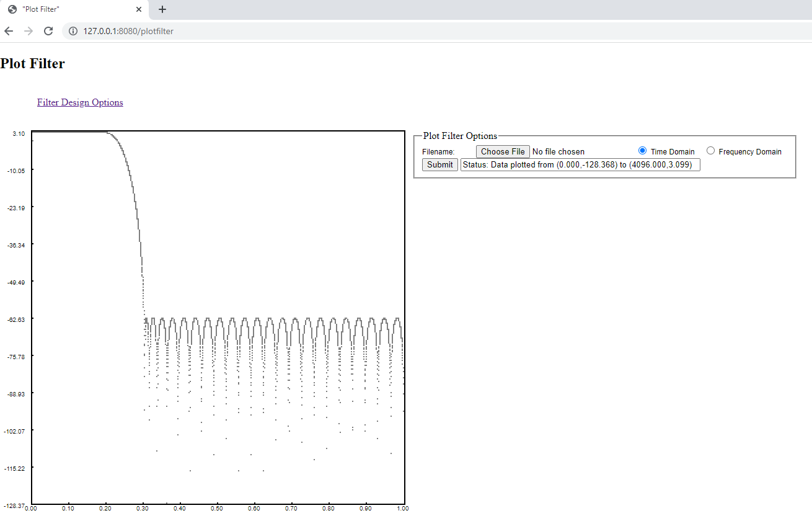This screenshot has width=812, height=526.
Task: Click the grayed Forward navigation arrow
Action: 29,30
